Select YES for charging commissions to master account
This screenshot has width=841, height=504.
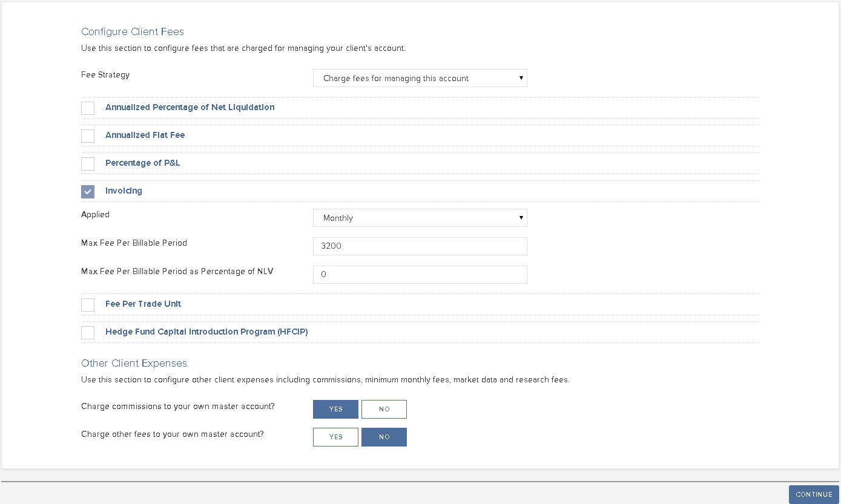pos(335,409)
